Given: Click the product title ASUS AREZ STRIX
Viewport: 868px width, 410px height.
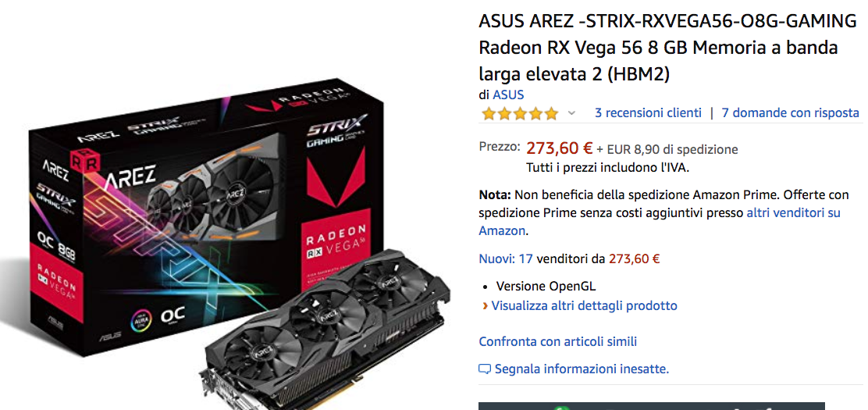Looking at the screenshot, I should click(667, 48).
